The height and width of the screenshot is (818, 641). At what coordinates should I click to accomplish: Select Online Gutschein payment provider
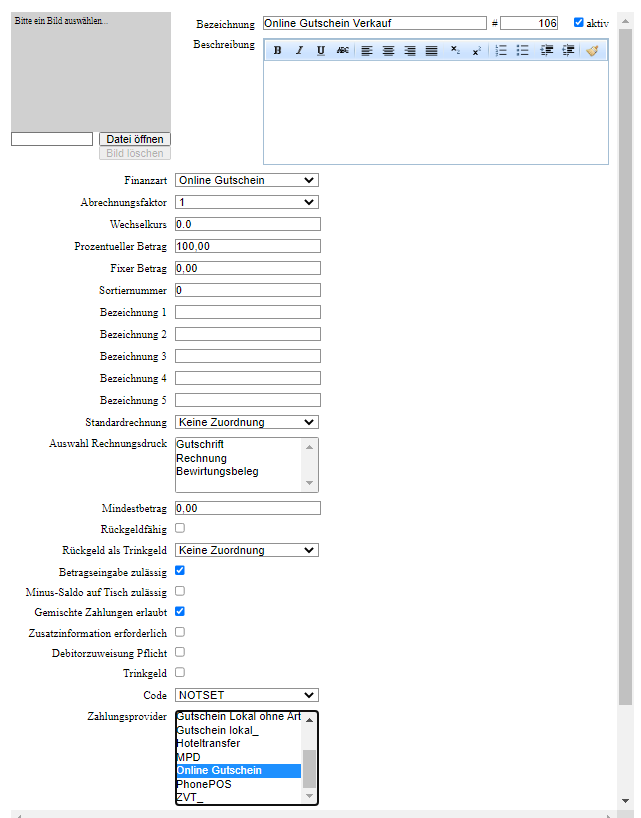coord(238,771)
